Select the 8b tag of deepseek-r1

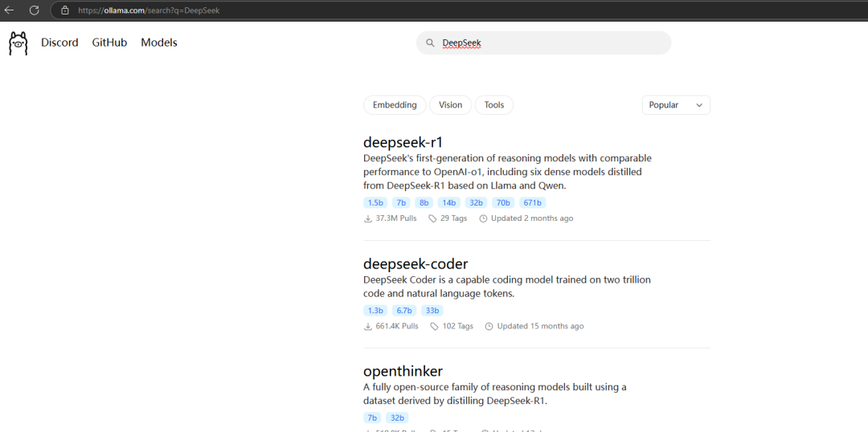[x=423, y=203]
